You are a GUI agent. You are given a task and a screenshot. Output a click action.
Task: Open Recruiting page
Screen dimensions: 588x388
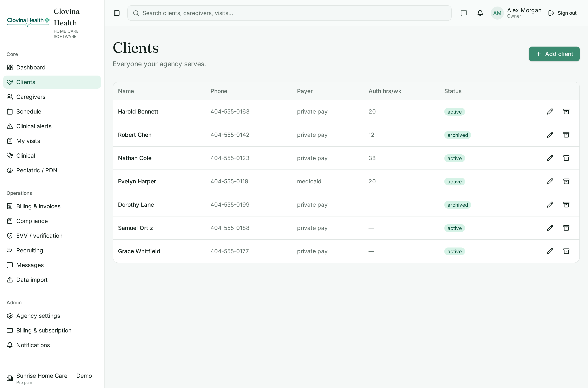click(x=52, y=250)
